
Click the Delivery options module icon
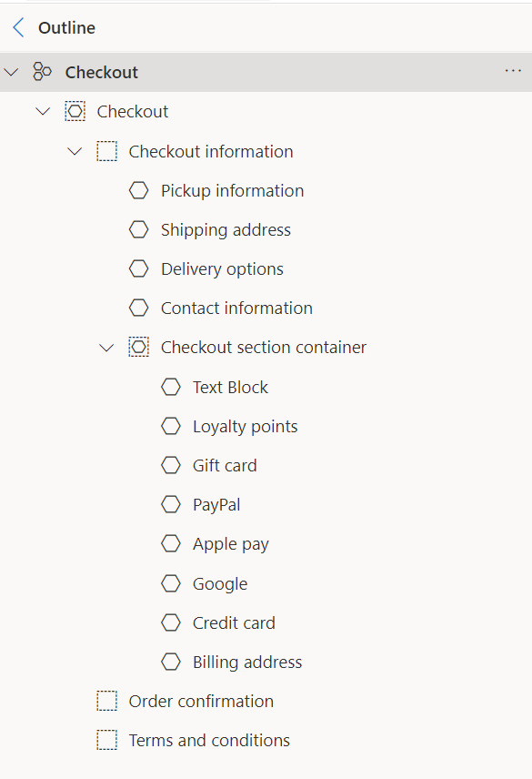click(x=138, y=268)
